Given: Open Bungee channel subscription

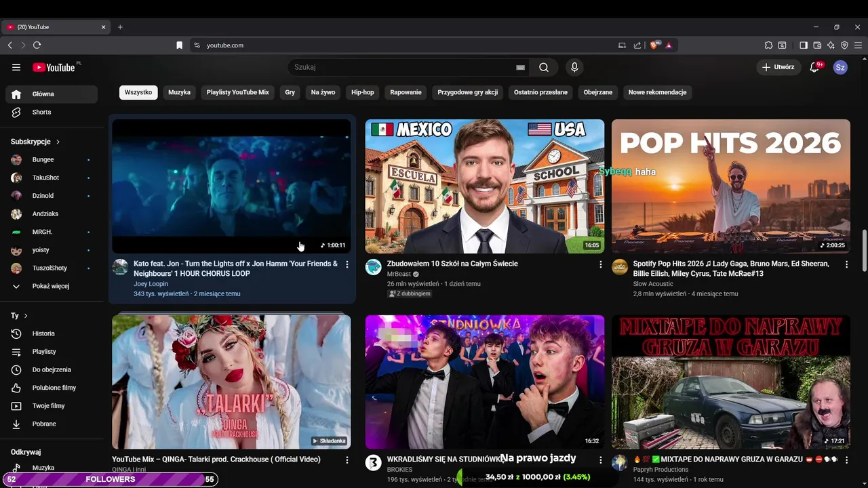Looking at the screenshot, I should [x=52, y=160].
